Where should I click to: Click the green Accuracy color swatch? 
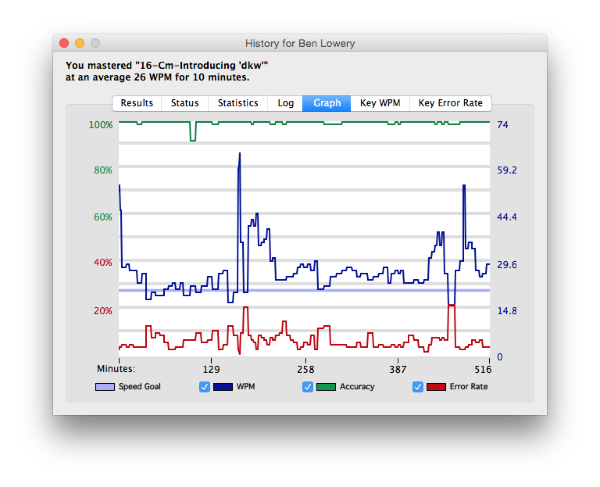pos(326,387)
